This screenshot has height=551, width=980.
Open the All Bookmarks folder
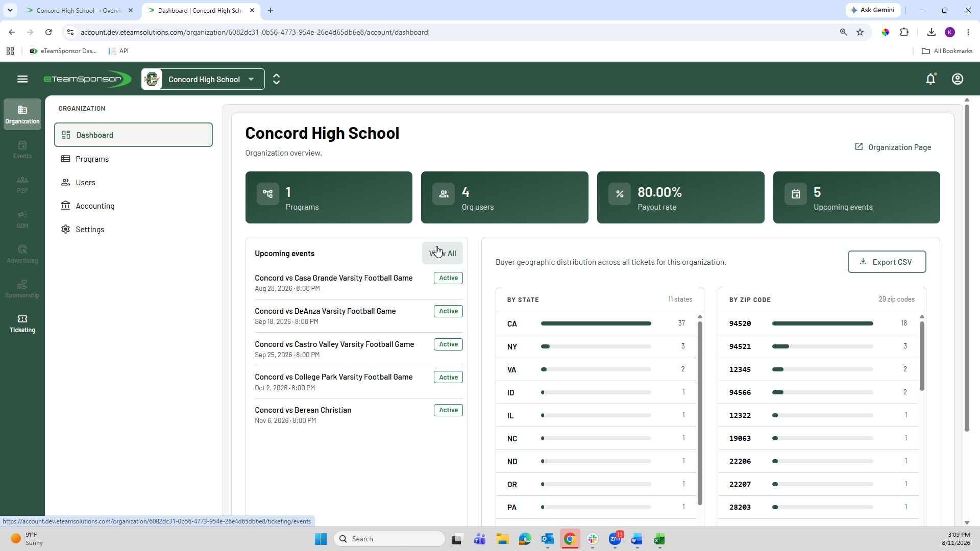(947, 51)
